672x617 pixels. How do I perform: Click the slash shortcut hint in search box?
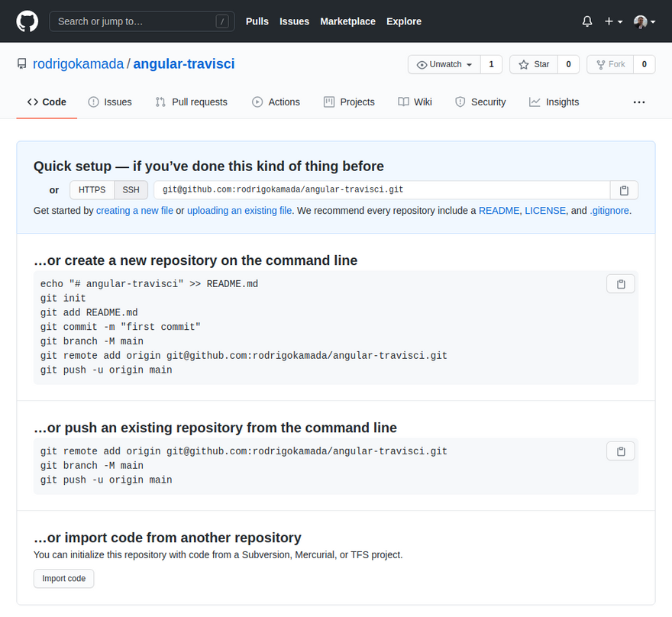click(222, 21)
